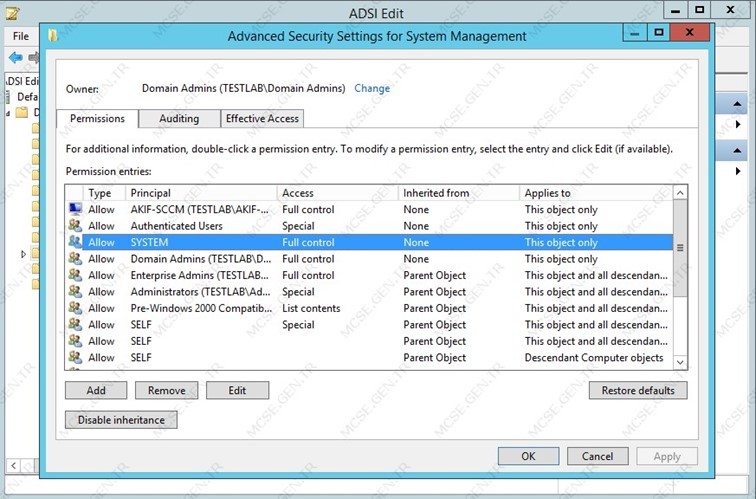The width and height of the screenshot is (756, 499).
Task: Click the Cancel button
Action: (597, 456)
